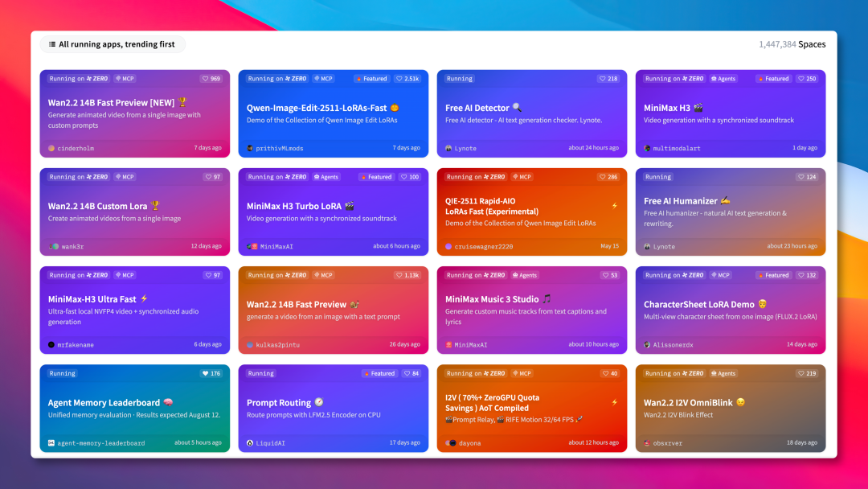
Task: Open the Wan2.2 14B Custom Lora space
Action: click(x=134, y=212)
